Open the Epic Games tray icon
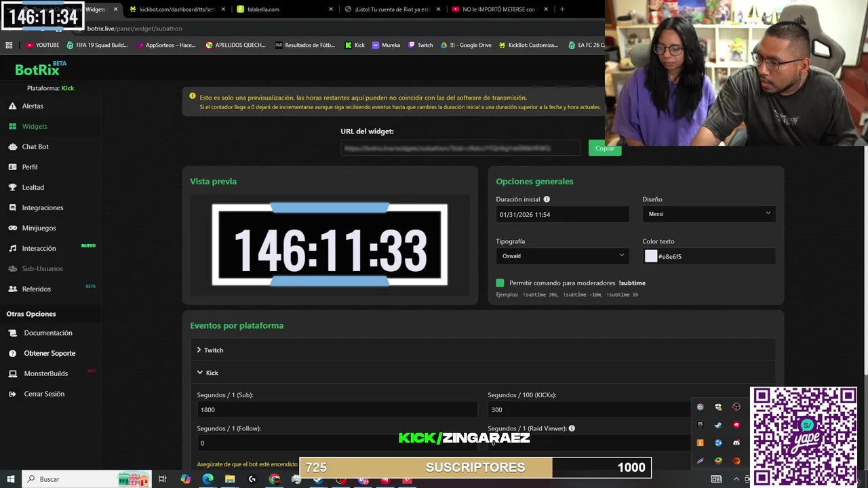Screen dimensions: 868x488 click(701, 424)
